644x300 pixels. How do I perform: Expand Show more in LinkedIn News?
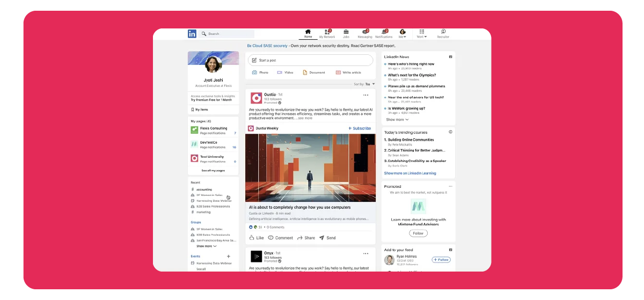tap(397, 120)
